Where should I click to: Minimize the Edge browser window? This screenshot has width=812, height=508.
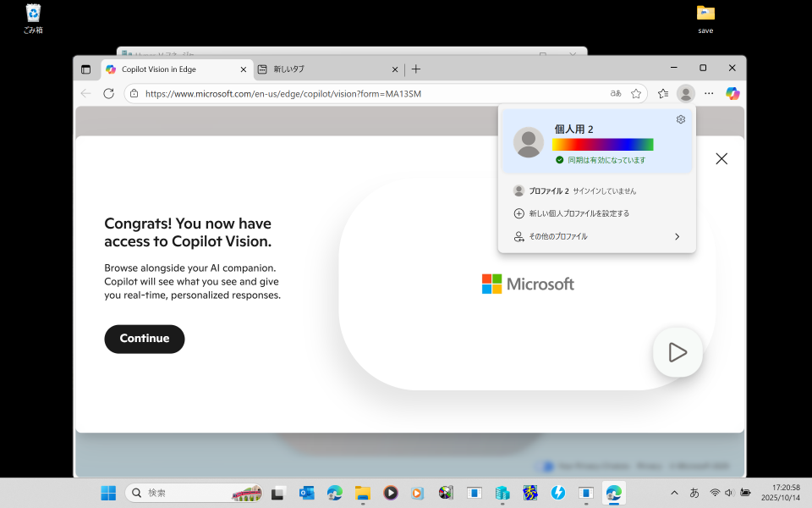[674, 68]
